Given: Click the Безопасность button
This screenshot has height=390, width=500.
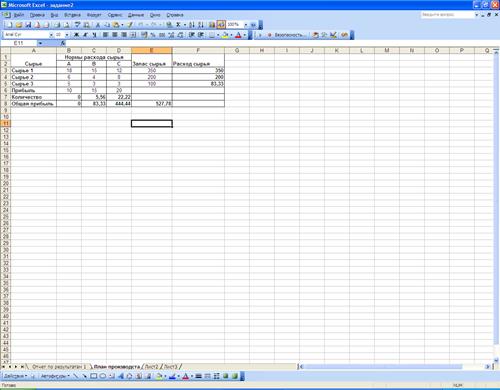Looking at the screenshot, I should (286, 35).
